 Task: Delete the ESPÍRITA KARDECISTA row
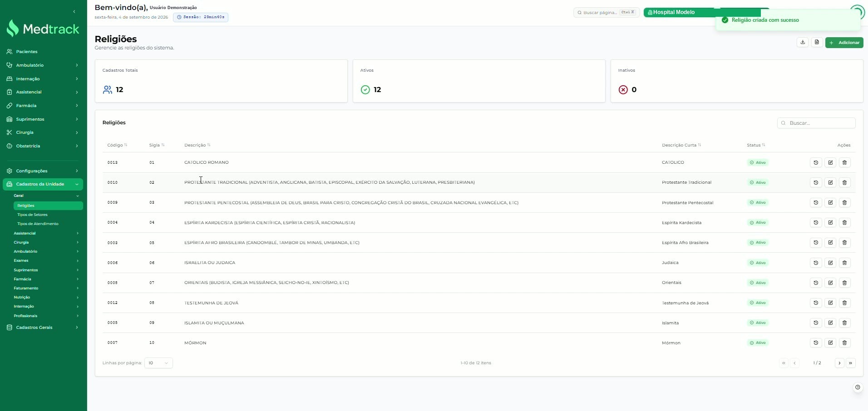click(844, 223)
